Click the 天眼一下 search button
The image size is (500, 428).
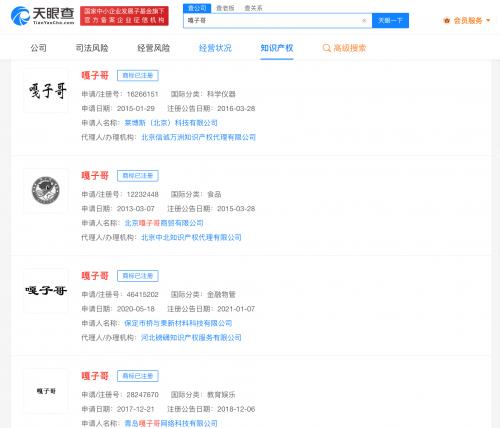click(x=390, y=20)
